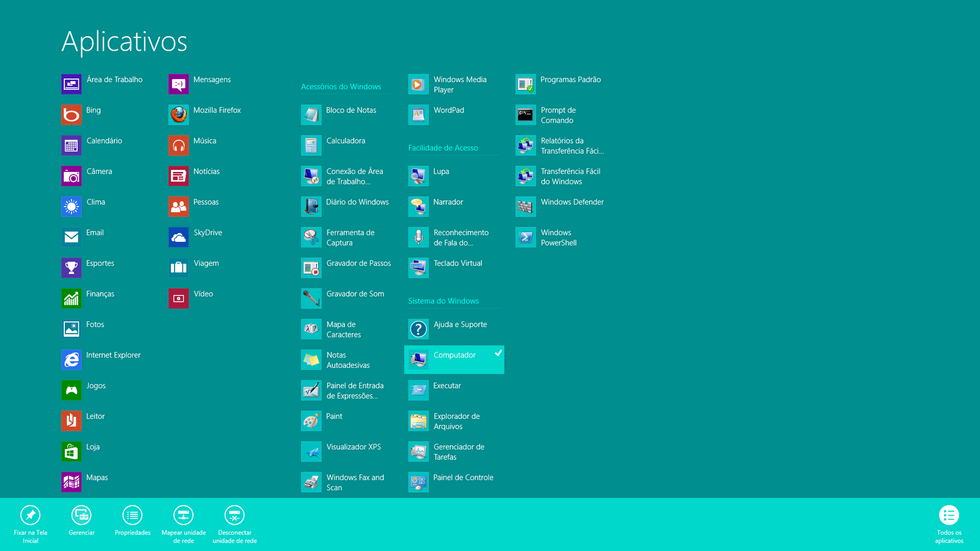The height and width of the screenshot is (551, 980).
Task: Open the Painel de Controle icon
Action: point(418,482)
